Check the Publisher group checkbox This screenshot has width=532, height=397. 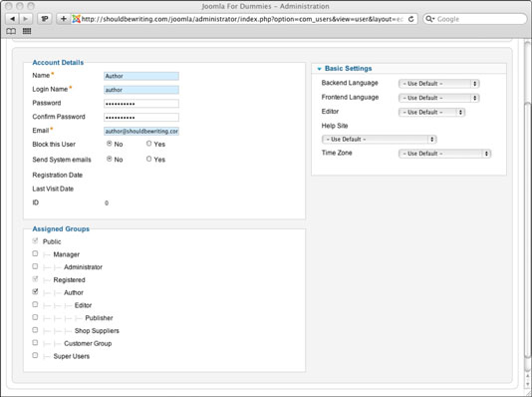click(35, 317)
